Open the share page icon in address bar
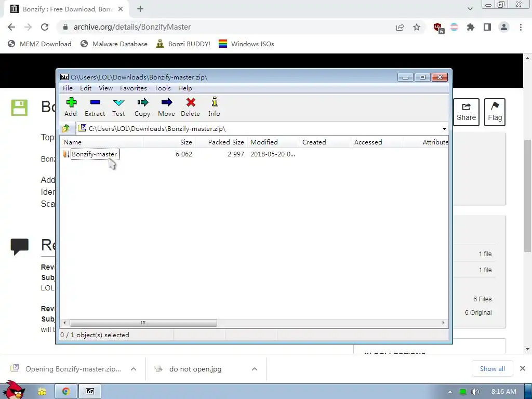The height and width of the screenshot is (399, 532). [400, 27]
